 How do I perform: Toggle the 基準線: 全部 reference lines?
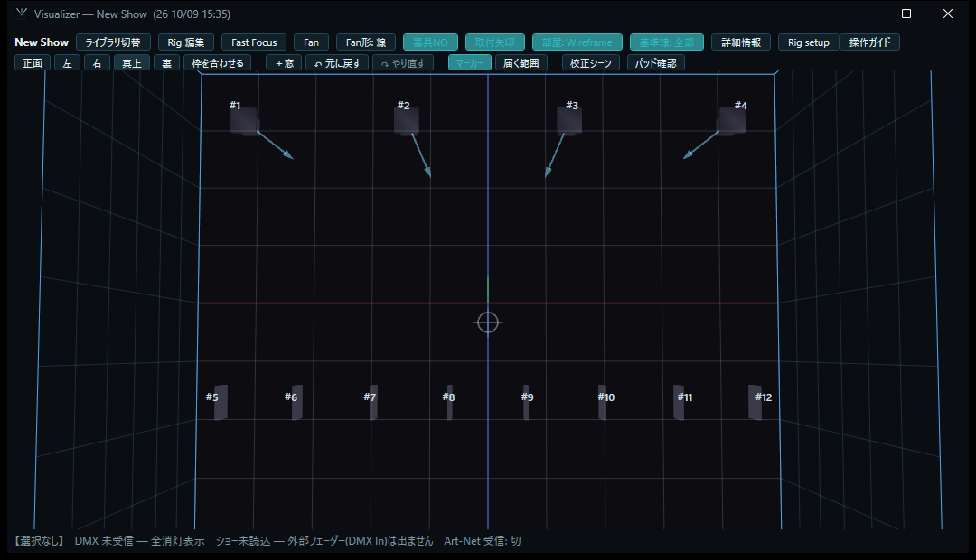[667, 42]
